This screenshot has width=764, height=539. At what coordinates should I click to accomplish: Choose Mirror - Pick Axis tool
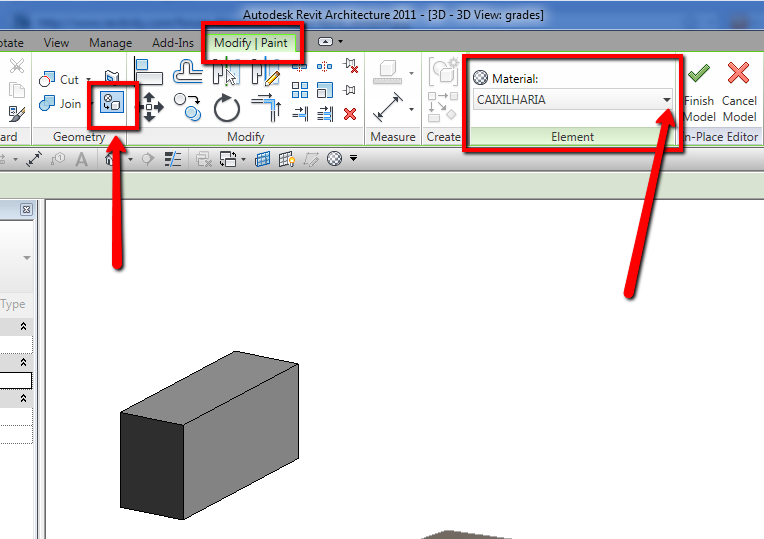[226, 72]
